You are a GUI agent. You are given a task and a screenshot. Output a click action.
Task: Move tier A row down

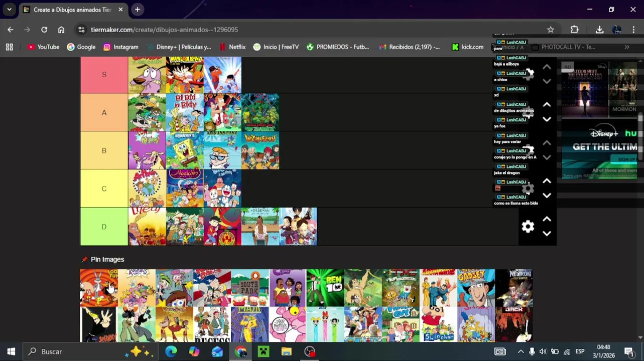(547, 119)
